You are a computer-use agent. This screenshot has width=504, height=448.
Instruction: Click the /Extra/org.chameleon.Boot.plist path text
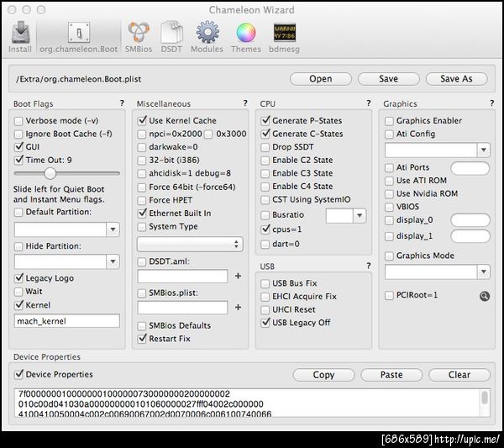(x=78, y=79)
